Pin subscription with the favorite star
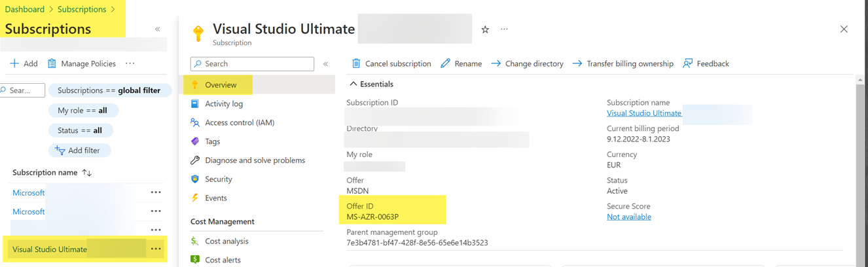Viewport: 868px width, 267px height. pyautogui.click(x=485, y=29)
